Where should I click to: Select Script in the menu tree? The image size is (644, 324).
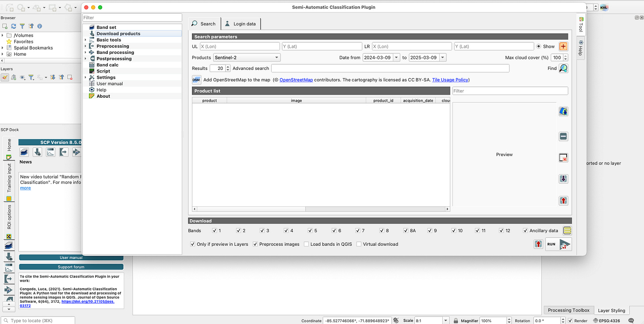pos(103,71)
